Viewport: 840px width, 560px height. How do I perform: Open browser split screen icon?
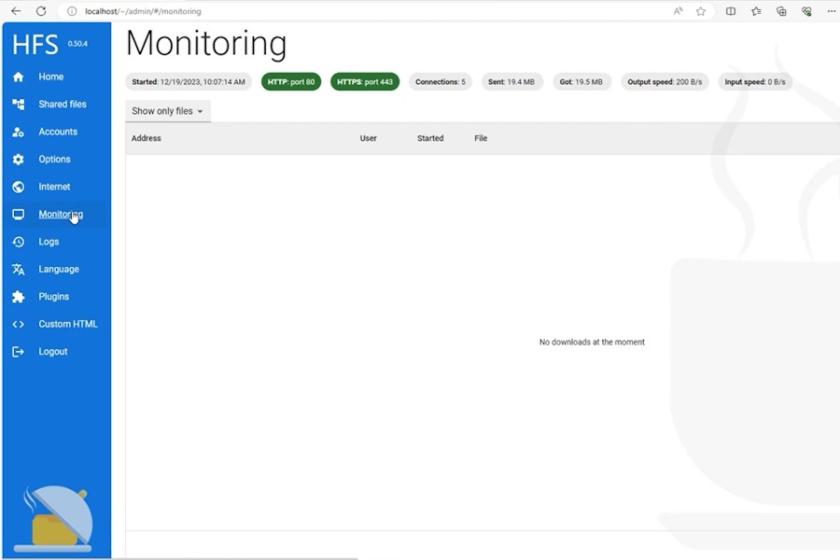point(731,11)
